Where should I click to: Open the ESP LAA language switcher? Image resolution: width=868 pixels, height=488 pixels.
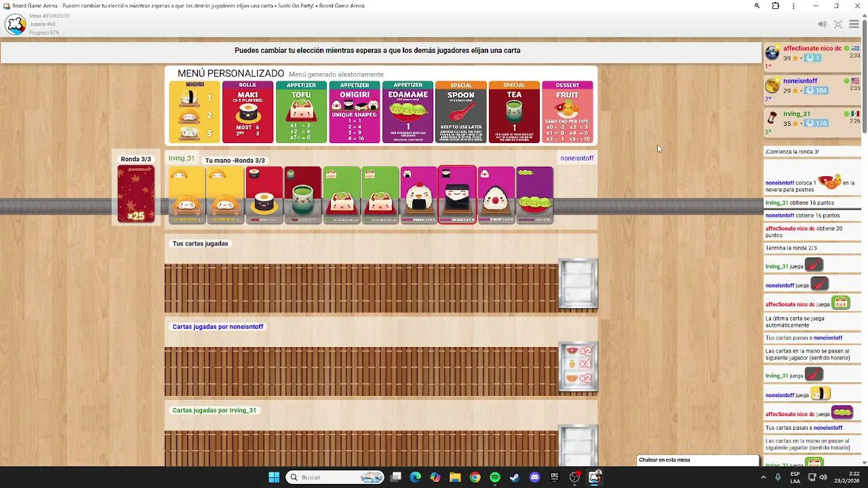[x=795, y=477]
